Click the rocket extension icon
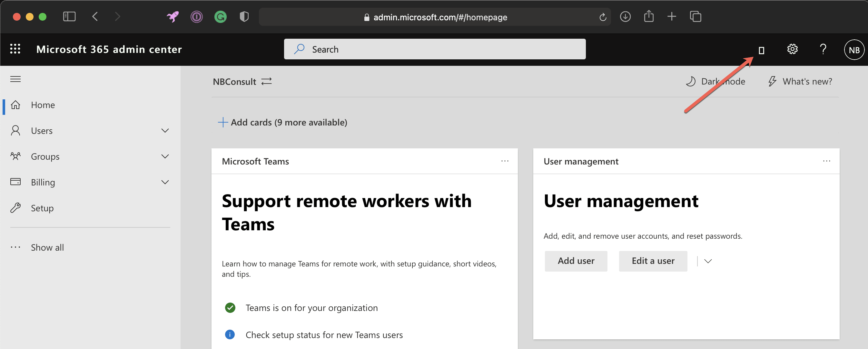The image size is (868, 349). point(173,16)
